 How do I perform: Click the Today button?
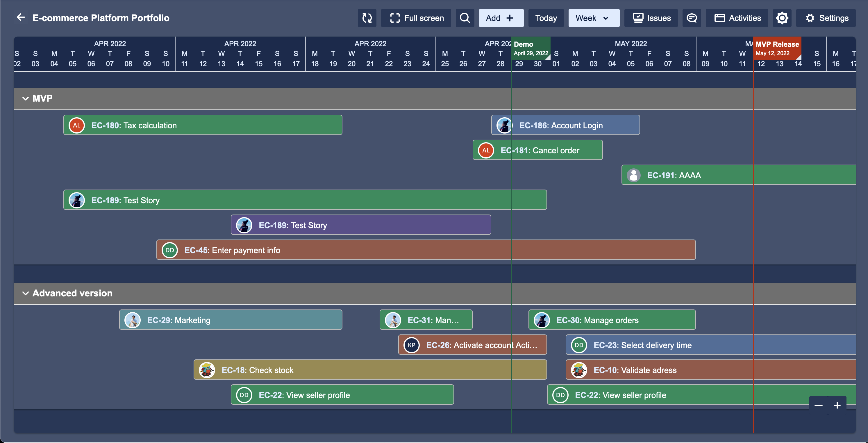[546, 18]
